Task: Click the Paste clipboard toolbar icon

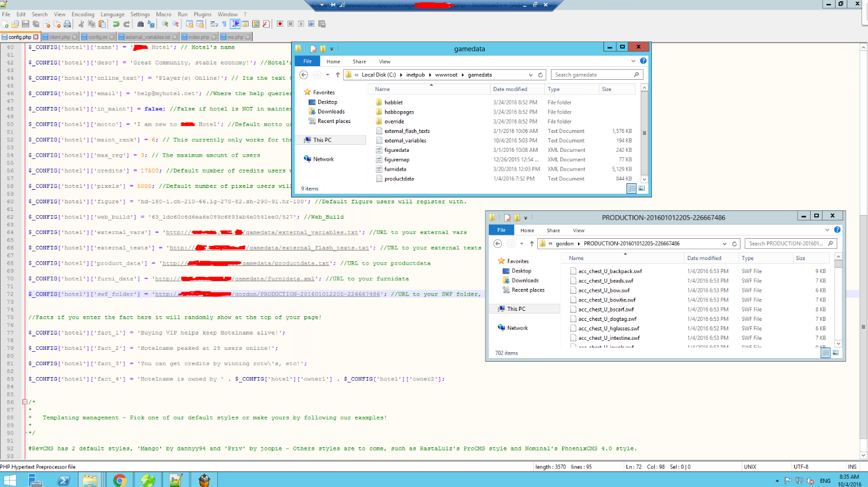Action: (102, 24)
